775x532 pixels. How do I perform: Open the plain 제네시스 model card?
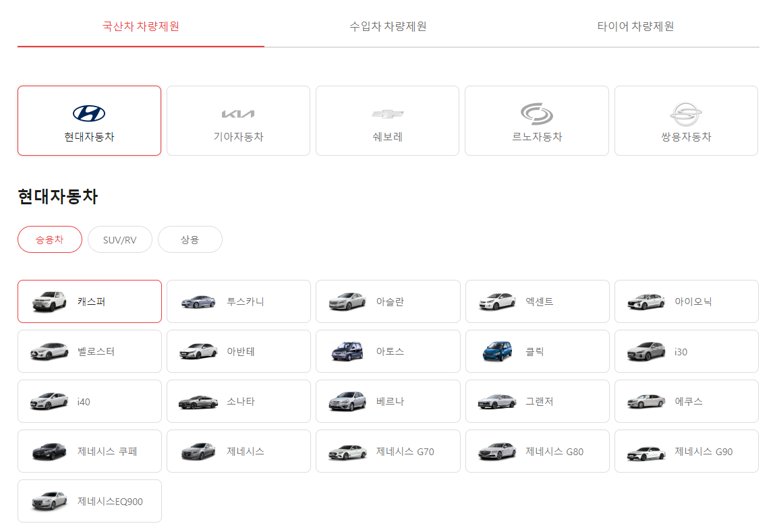click(239, 451)
